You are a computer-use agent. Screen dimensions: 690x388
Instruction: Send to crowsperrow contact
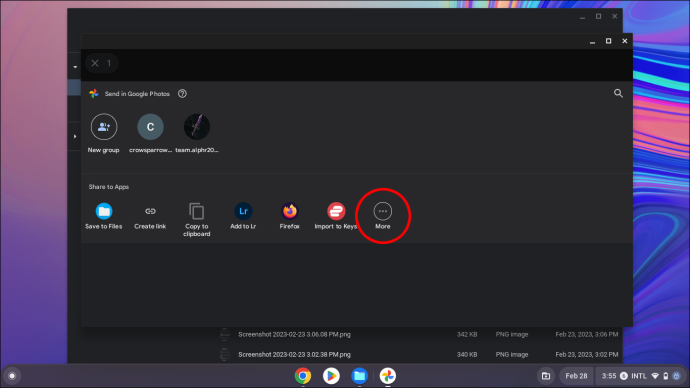pos(150,133)
